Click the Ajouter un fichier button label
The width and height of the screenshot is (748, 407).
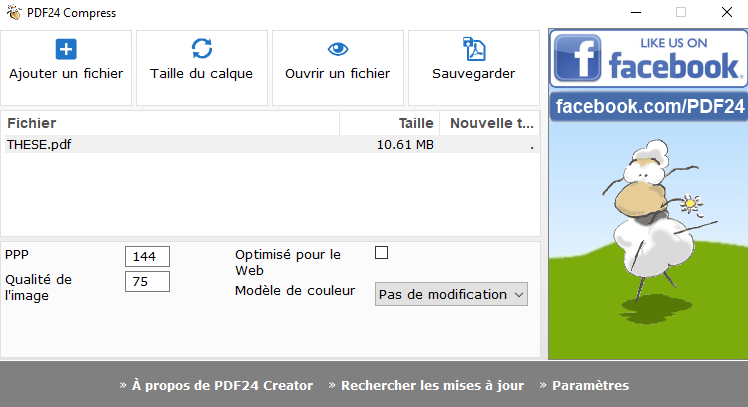(66, 73)
